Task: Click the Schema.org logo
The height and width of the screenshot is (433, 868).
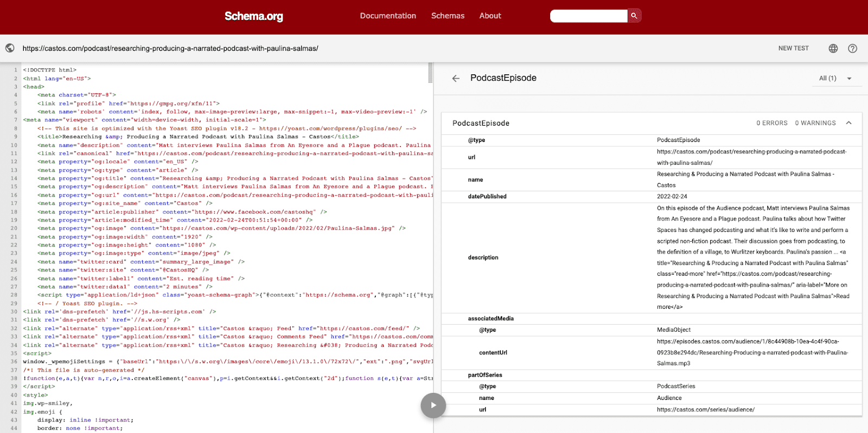Action: point(254,16)
